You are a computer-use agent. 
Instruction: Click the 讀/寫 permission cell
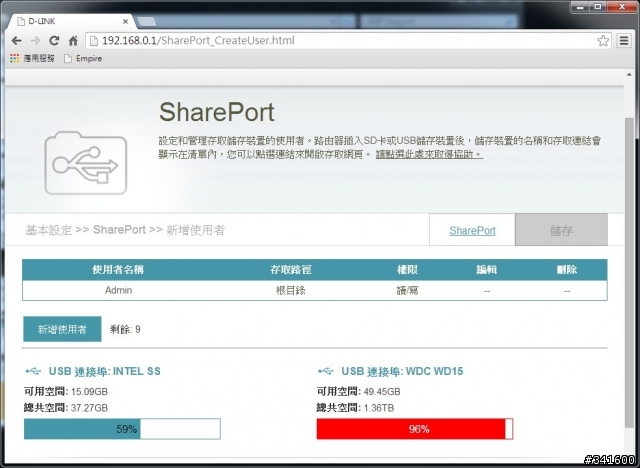[x=407, y=291]
